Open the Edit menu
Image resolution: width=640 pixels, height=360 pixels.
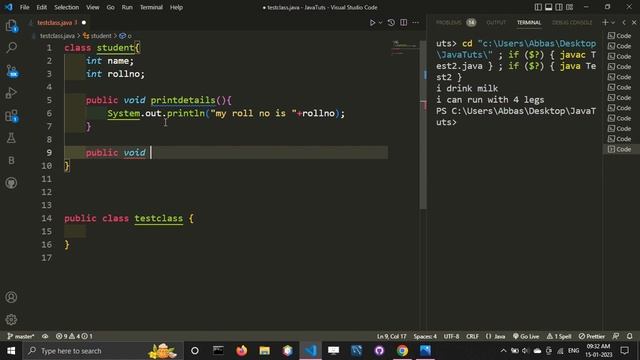(42, 7)
